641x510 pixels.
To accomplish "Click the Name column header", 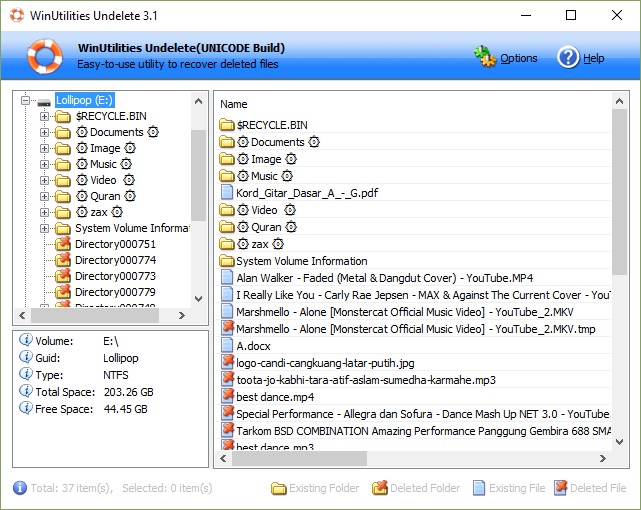I will point(233,104).
